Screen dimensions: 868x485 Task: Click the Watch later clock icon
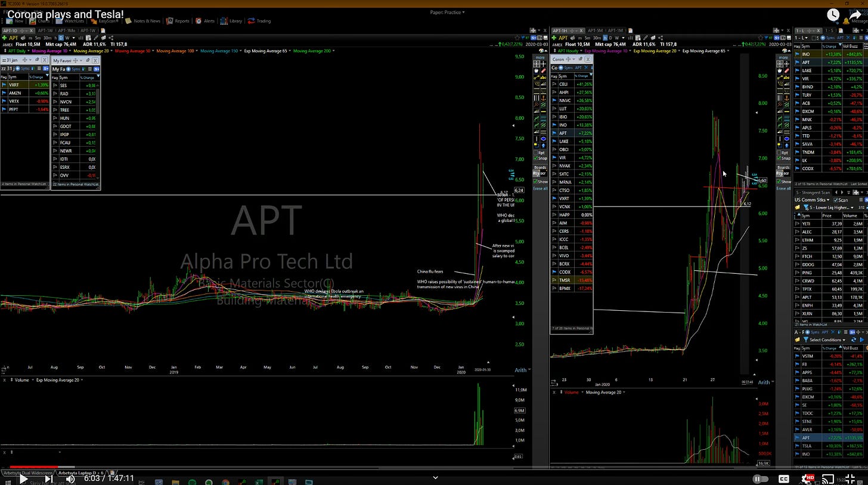pyautogui.click(x=833, y=15)
